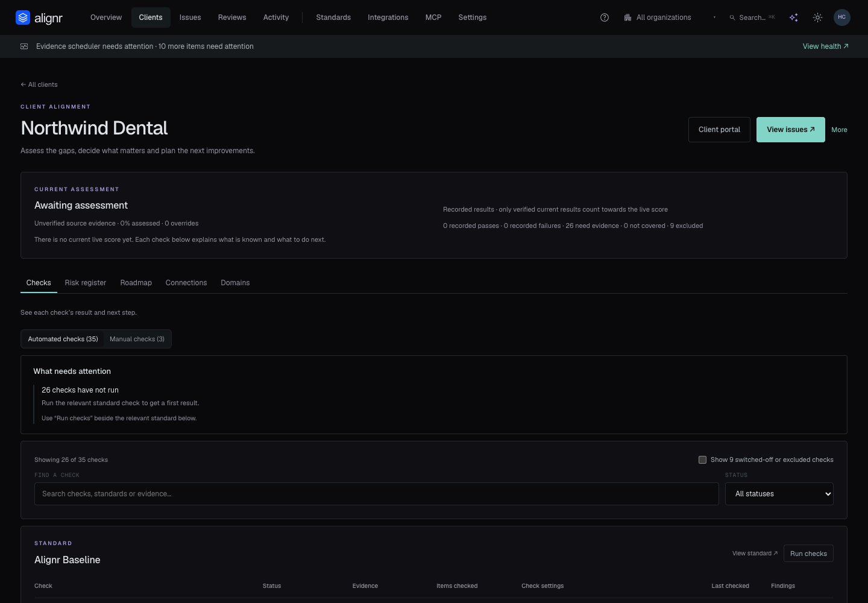Open the Overview nav item
This screenshot has width=868, height=603.
click(106, 17)
